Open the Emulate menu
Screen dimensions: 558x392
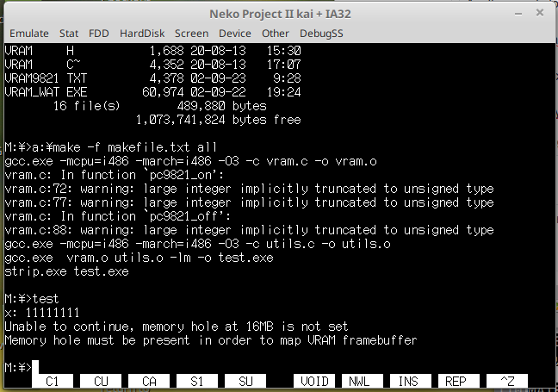(28, 34)
